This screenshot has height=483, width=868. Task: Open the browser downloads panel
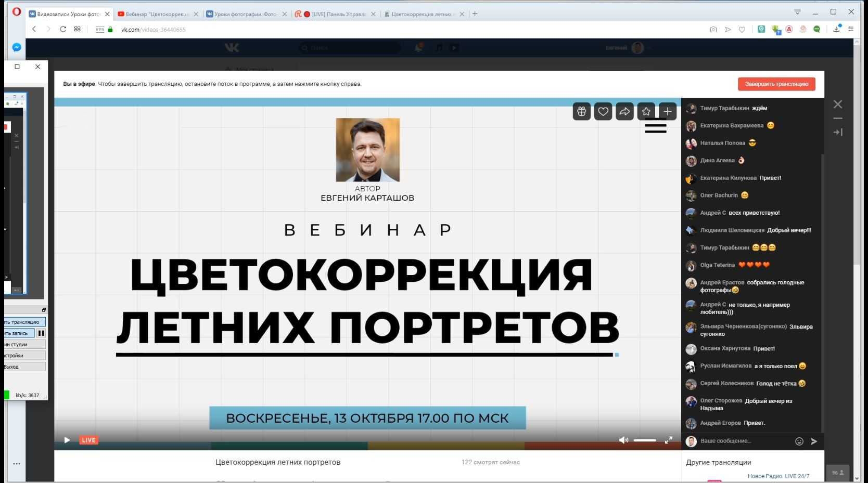(x=837, y=29)
